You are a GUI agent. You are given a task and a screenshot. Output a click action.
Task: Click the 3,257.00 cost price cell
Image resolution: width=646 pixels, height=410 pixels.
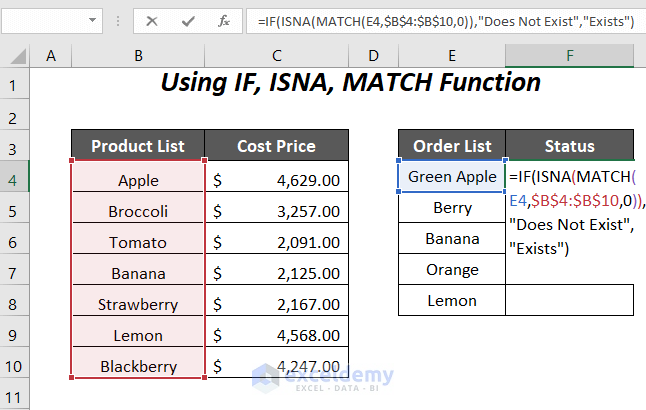pos(277,211)
